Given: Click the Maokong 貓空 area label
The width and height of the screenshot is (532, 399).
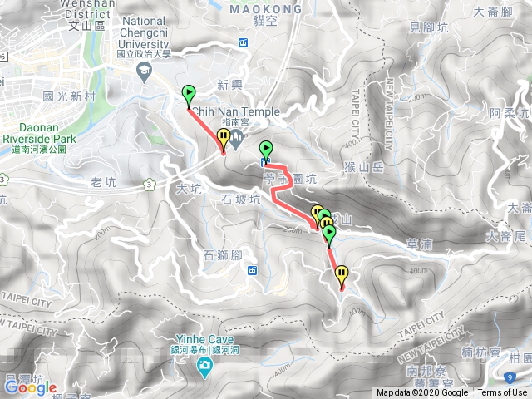Looking at the screenshot, I should (x=265, y=15).
